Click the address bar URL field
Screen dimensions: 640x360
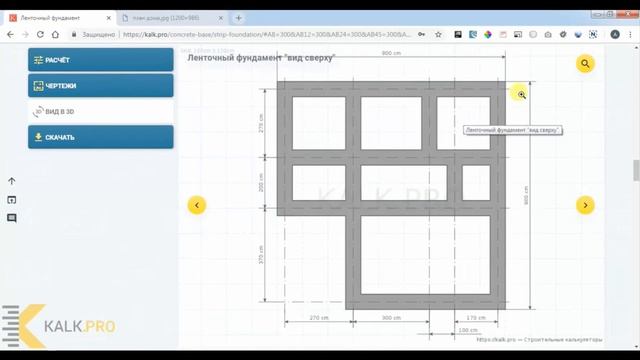(267, 35)
